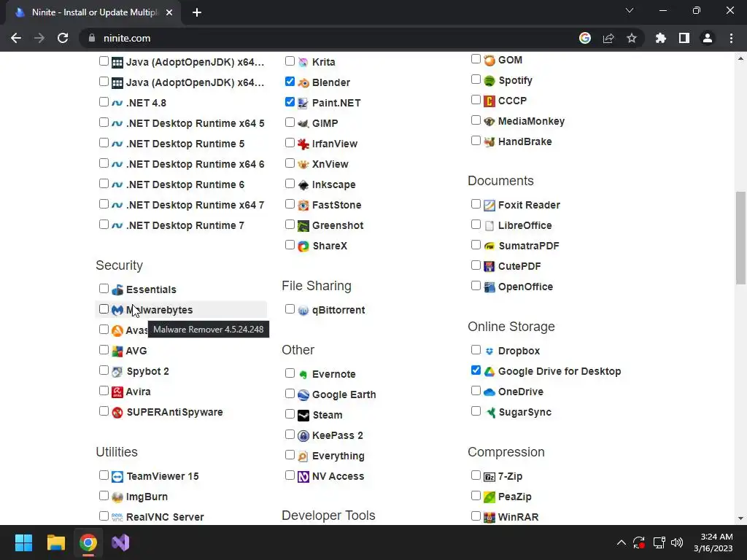Click the HandBrake icon
The height and width of the screenshot is (560, 747).
tap(489, 142)
